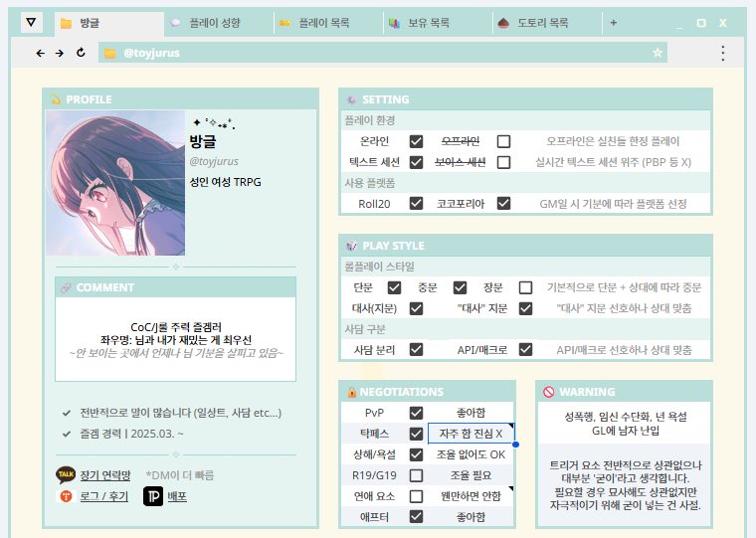Click the COMMENT header link icon

coord(66,287)
